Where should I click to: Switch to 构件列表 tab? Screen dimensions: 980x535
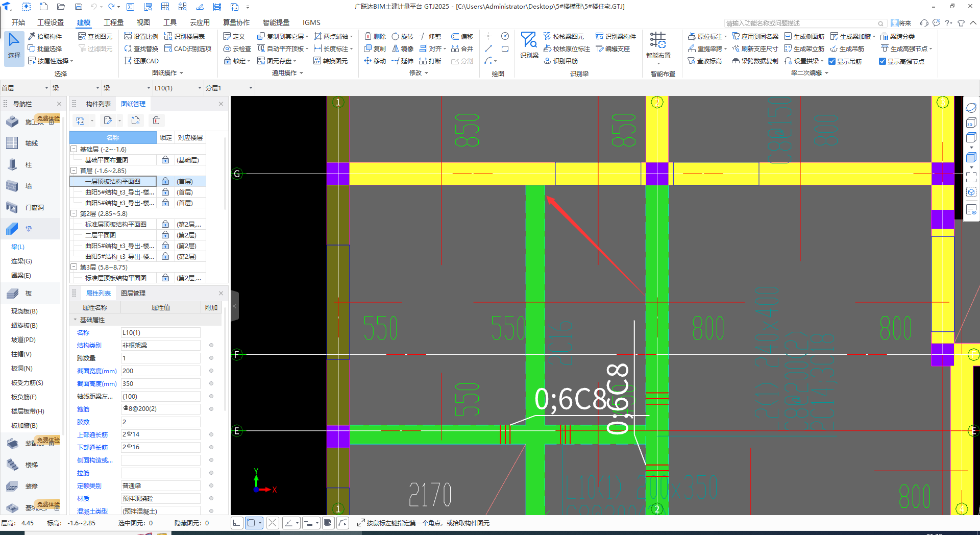tap(99, 104)
